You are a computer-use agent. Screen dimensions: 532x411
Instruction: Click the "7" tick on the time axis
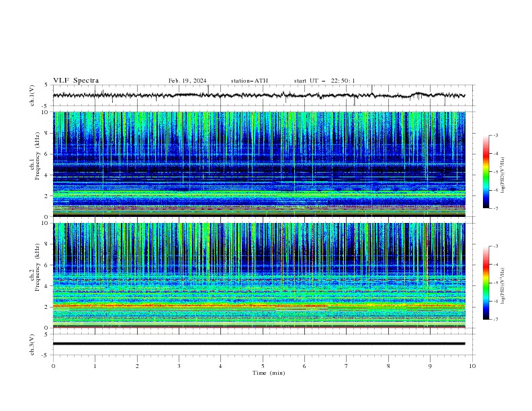[347, 366]
